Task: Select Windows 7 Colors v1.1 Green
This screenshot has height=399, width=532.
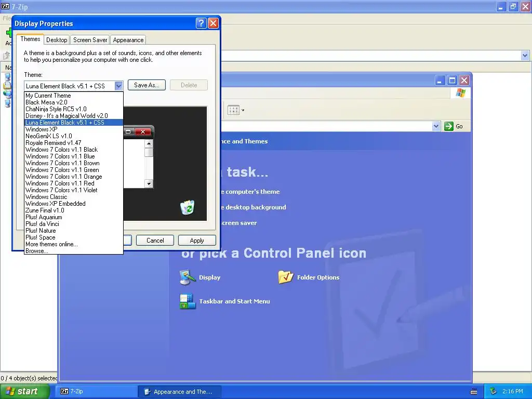Action: point(74,170)
